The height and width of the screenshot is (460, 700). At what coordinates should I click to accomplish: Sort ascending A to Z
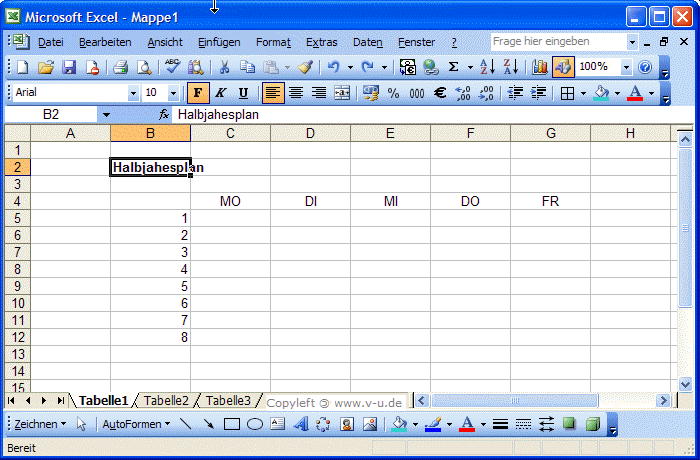[x=487, y=67]
